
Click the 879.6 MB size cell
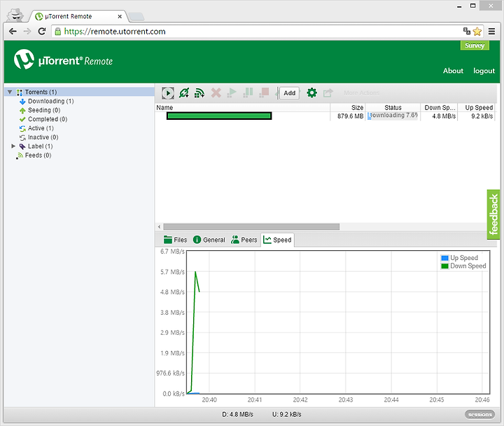click(x=350, y=116)
